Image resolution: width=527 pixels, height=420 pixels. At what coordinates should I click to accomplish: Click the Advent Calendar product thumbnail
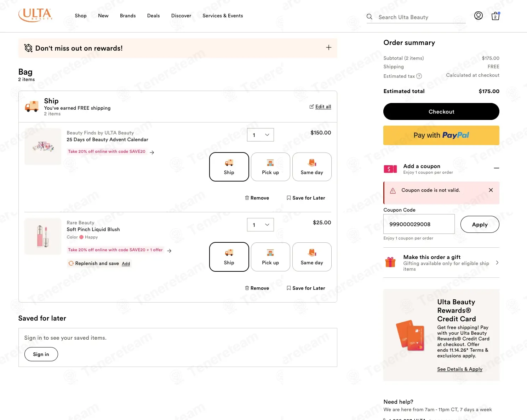[43, 146]
